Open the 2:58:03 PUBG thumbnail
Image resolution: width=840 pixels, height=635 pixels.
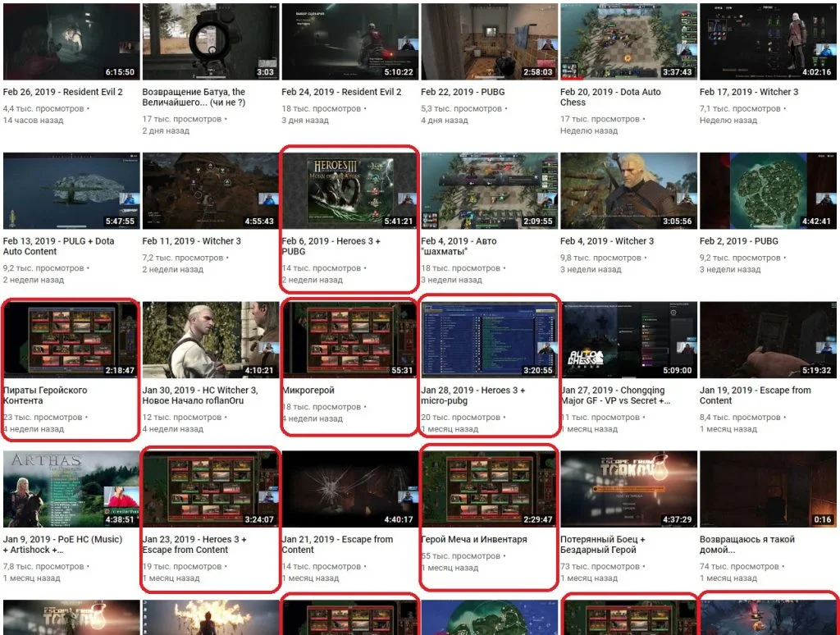coord(489,42)
